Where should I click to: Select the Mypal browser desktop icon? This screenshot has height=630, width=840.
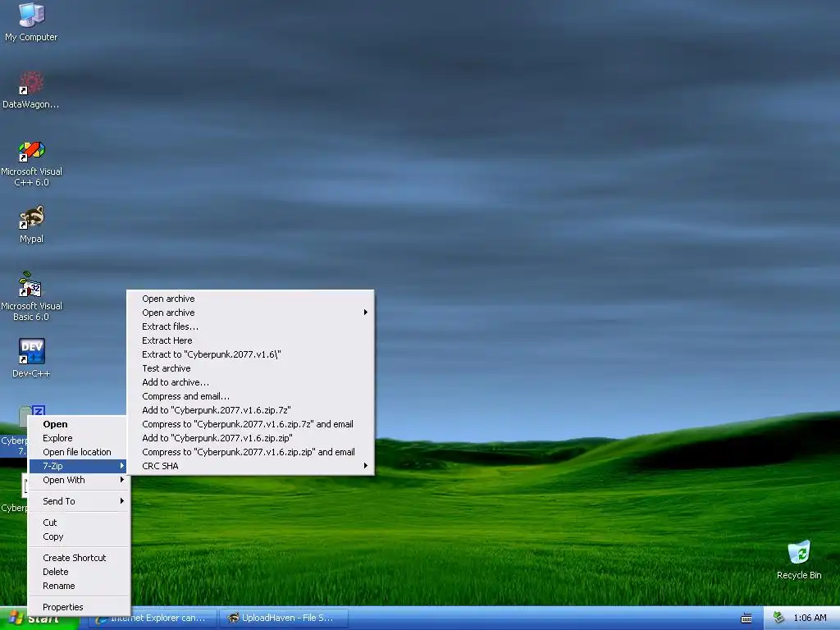(x=31, y=225)
